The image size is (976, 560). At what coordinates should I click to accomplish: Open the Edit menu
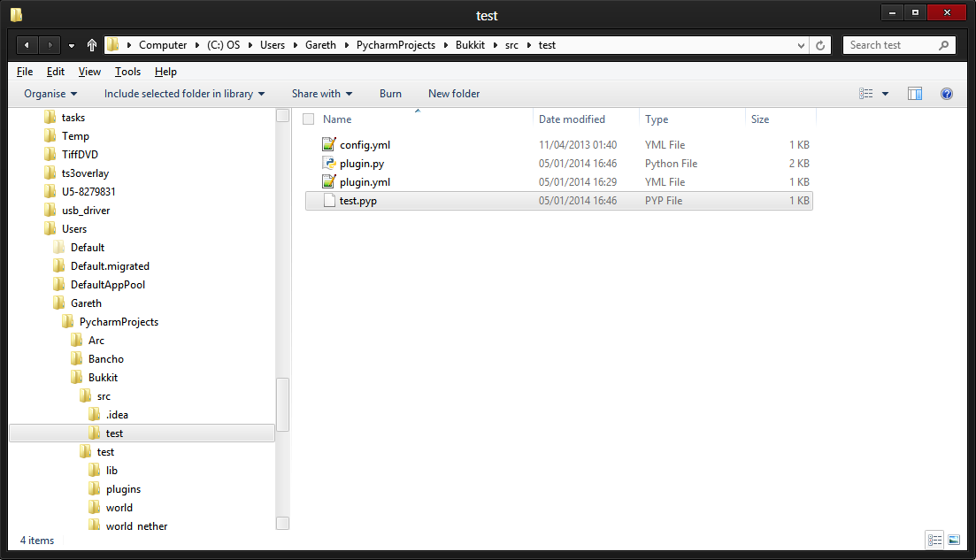(56, 72)
